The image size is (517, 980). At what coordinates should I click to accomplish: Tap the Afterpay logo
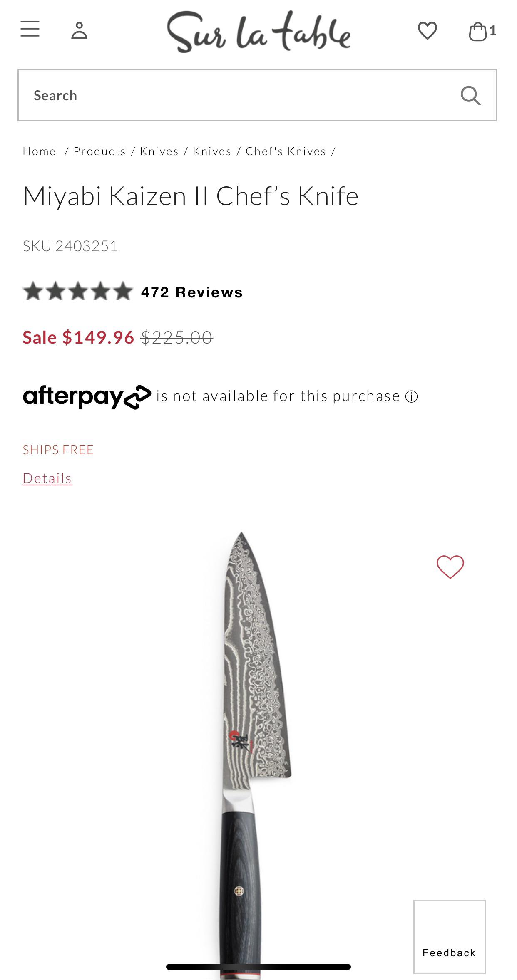tap(87, 397)
